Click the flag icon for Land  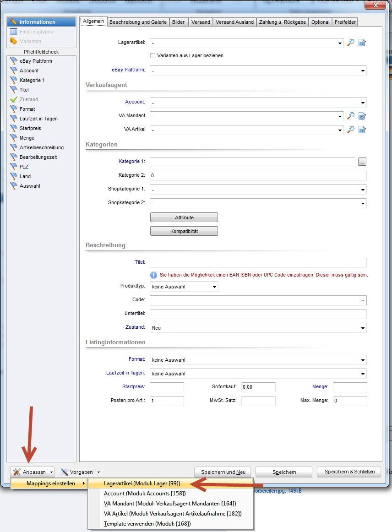(x=14, y=176)
